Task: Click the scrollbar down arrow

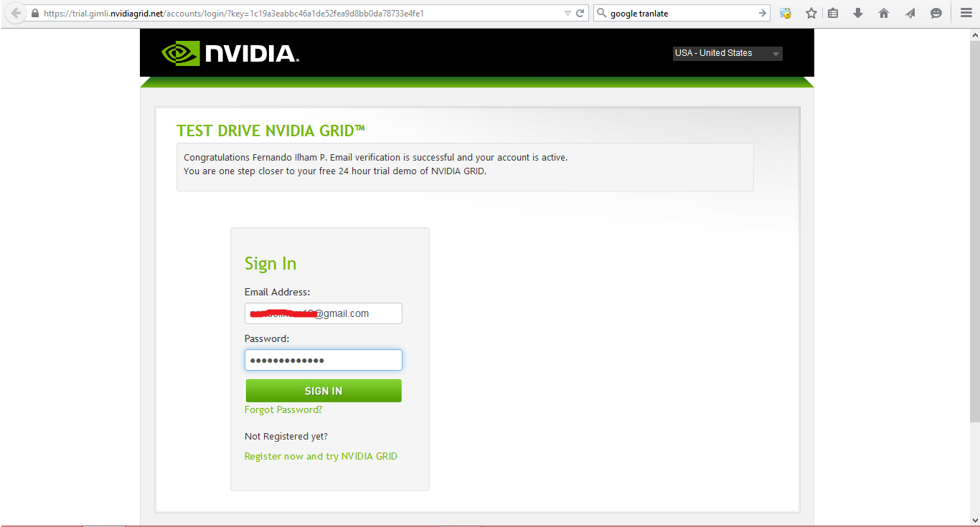Action: 974,521
